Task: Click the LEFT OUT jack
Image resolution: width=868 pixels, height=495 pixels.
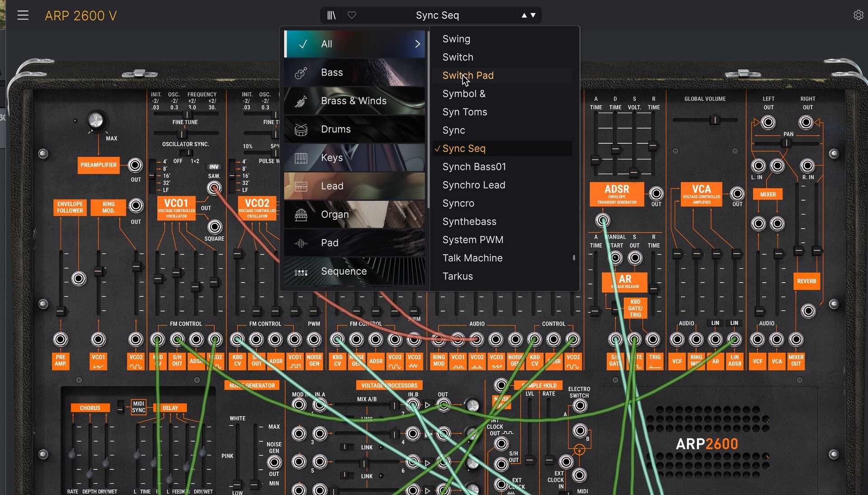Action: click(x=768, y=123)
